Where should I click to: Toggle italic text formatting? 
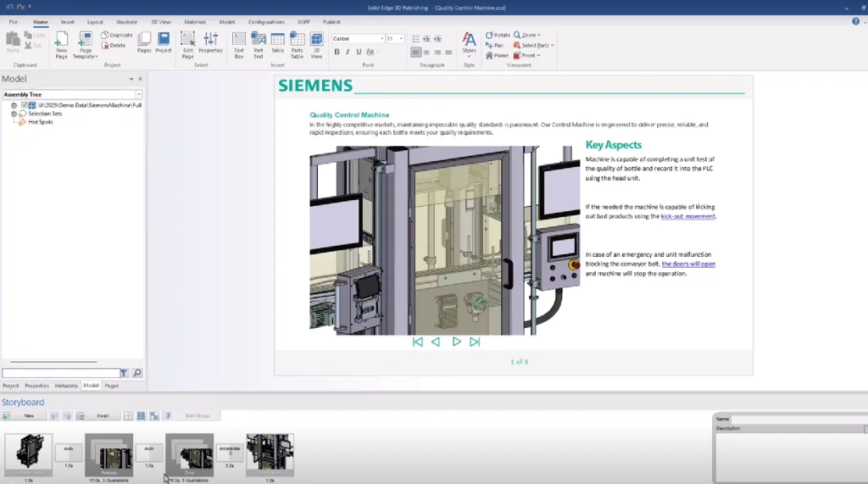pyautogui.click(x=348, y=53)
